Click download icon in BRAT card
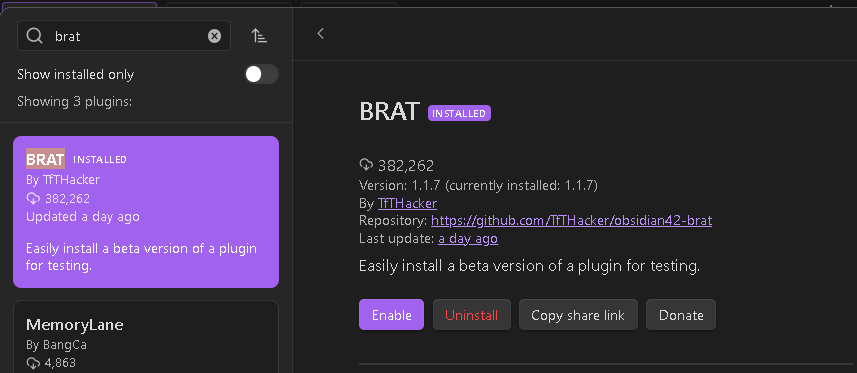 coord(33,198)
